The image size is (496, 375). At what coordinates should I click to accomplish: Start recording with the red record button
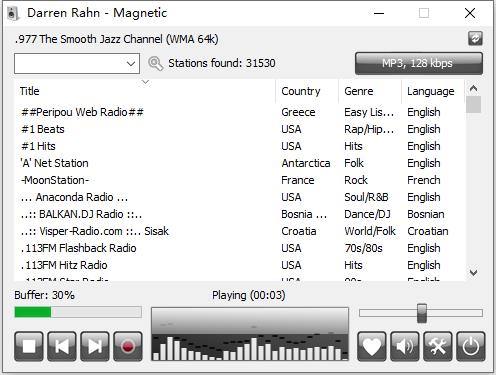(x=128, y=346)
